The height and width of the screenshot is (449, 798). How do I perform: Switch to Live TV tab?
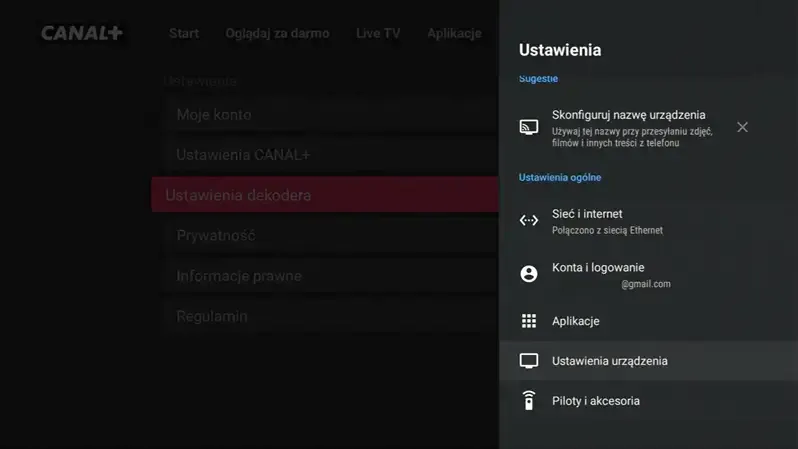coord(378,33)
